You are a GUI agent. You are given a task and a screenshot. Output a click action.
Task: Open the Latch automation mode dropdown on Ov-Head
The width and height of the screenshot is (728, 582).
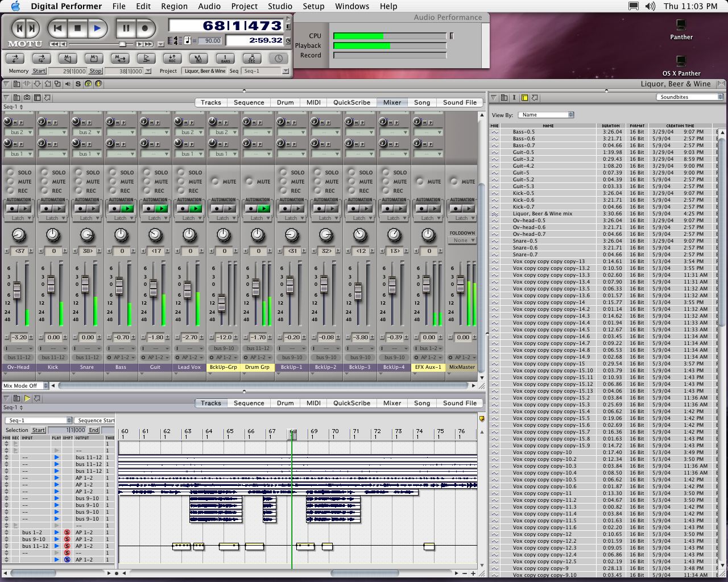pos(19,218)
